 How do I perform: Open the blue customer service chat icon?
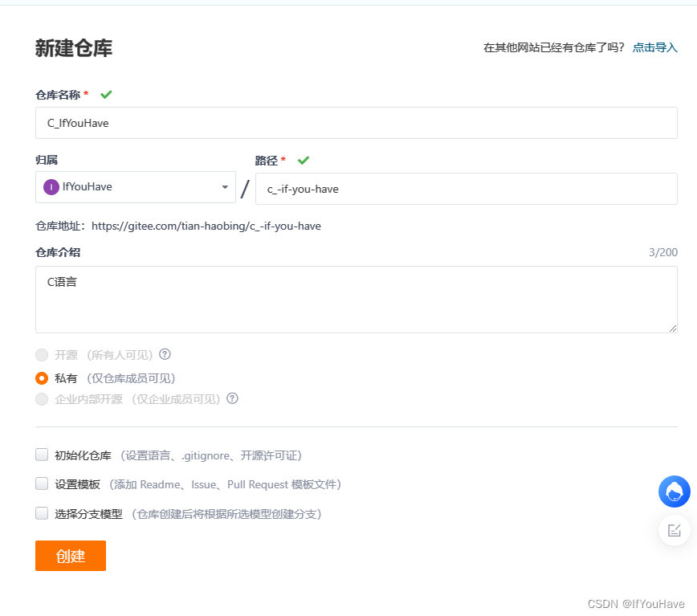(x=675, y=492)
